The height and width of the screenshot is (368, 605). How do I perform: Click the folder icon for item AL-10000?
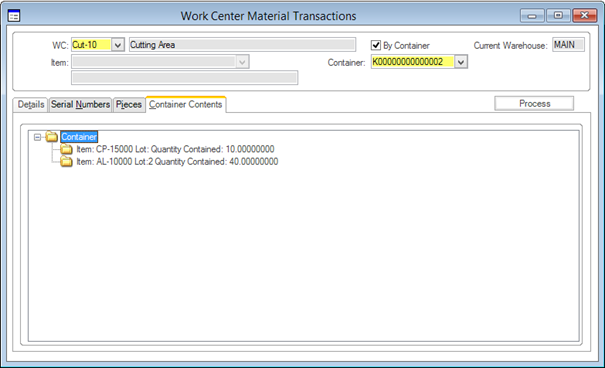pyautogui.click(x=66, y=162)
